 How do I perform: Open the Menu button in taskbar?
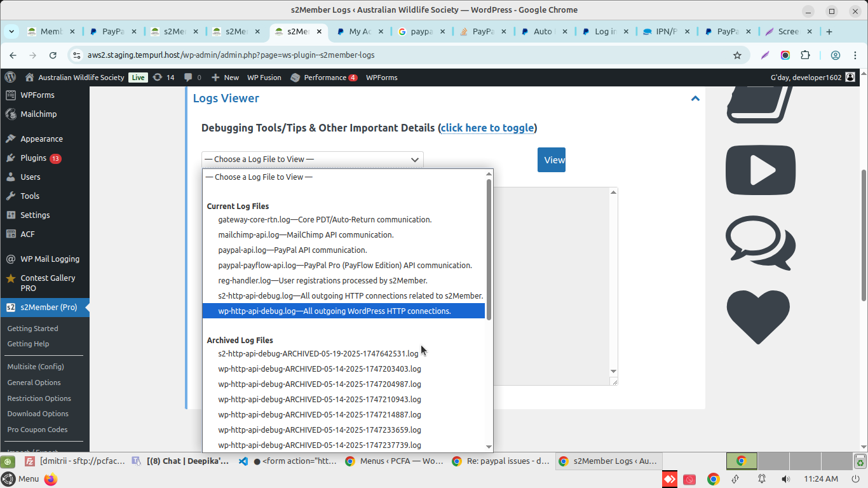tap(20, 479)
